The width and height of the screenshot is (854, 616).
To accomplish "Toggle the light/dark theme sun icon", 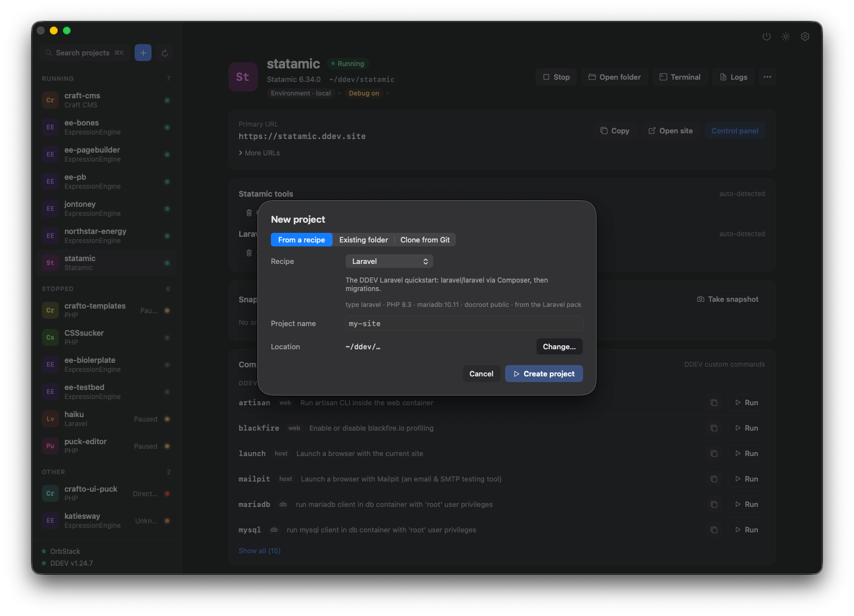I will 786,36.
